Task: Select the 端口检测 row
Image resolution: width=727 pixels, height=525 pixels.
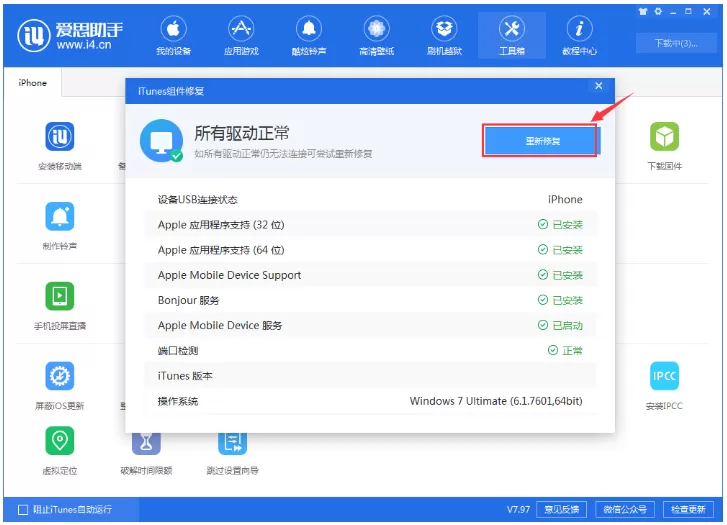Action: (370, 350)
